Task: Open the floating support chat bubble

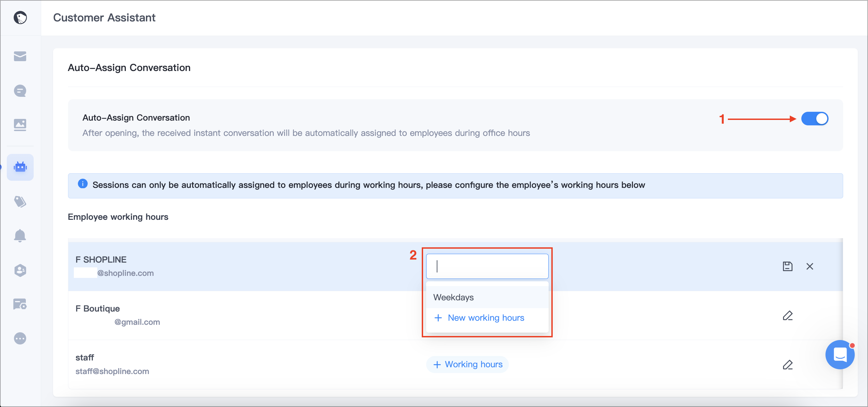Action: point(840,355)
